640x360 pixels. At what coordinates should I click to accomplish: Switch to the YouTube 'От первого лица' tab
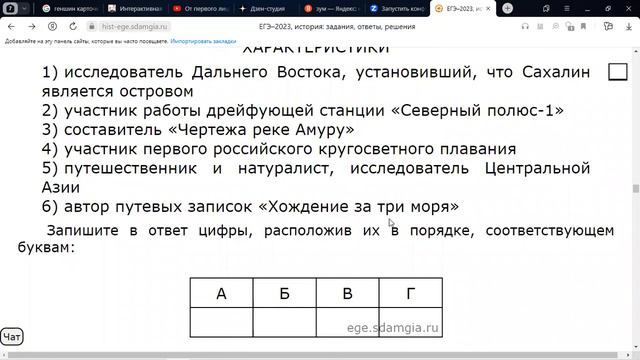point(200,8)
